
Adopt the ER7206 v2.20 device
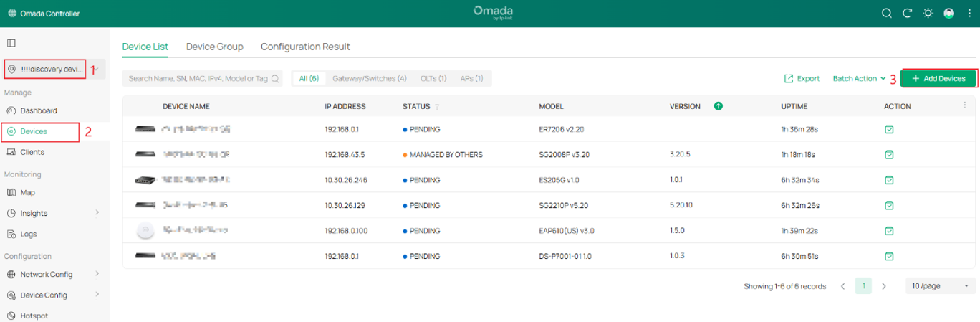pos(889,130)
